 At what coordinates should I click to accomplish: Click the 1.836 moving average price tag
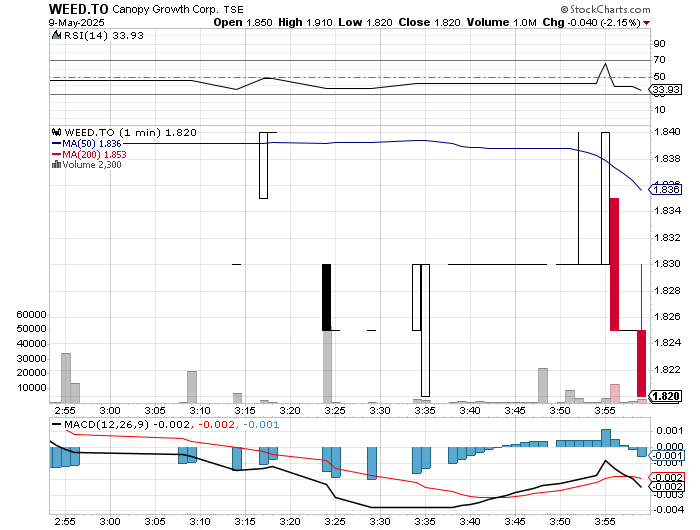coord(666,188)
